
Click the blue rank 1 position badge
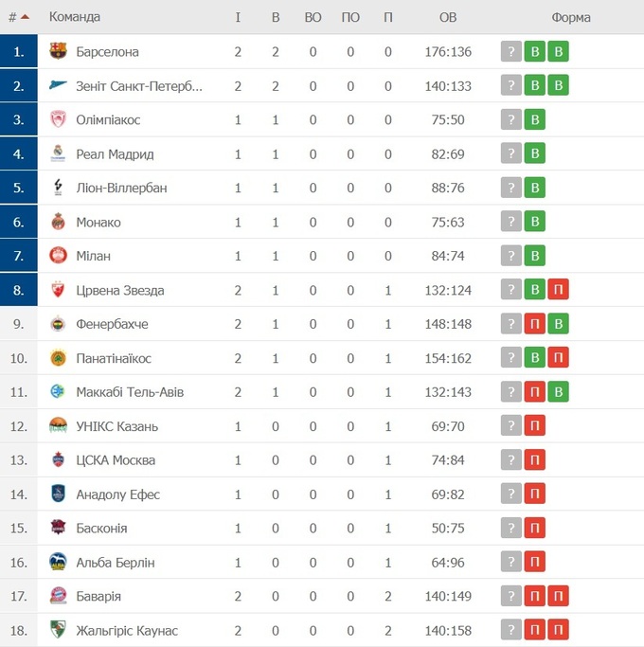(x=19, y=52)
